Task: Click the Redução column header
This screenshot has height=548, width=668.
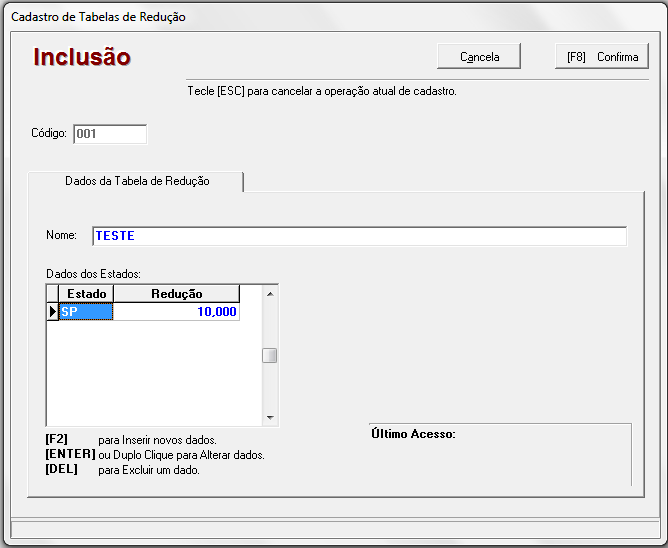Action: 176,294
